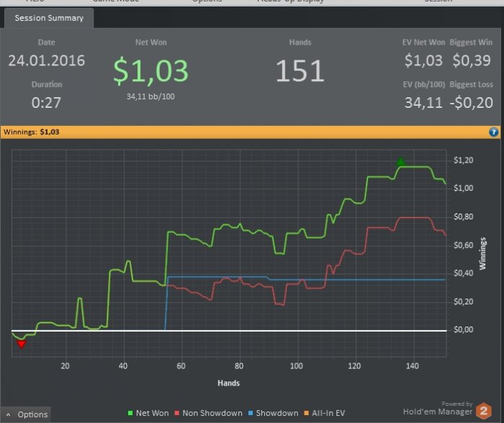Click the red low-point triangle marker on graph

[21, 345]
